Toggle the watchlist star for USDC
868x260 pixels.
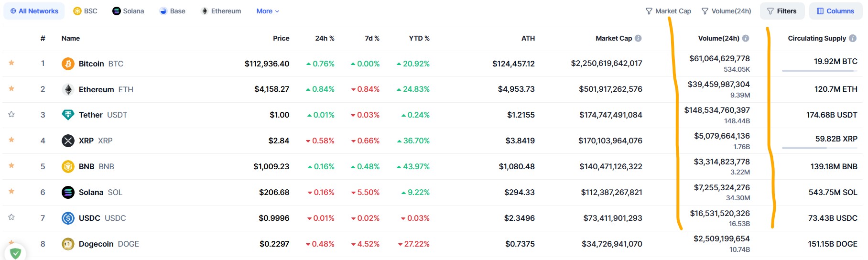(x=11, y=217)
